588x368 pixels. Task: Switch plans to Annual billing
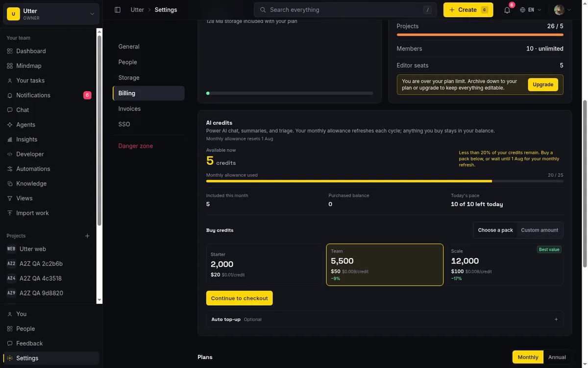coord(557,357)
